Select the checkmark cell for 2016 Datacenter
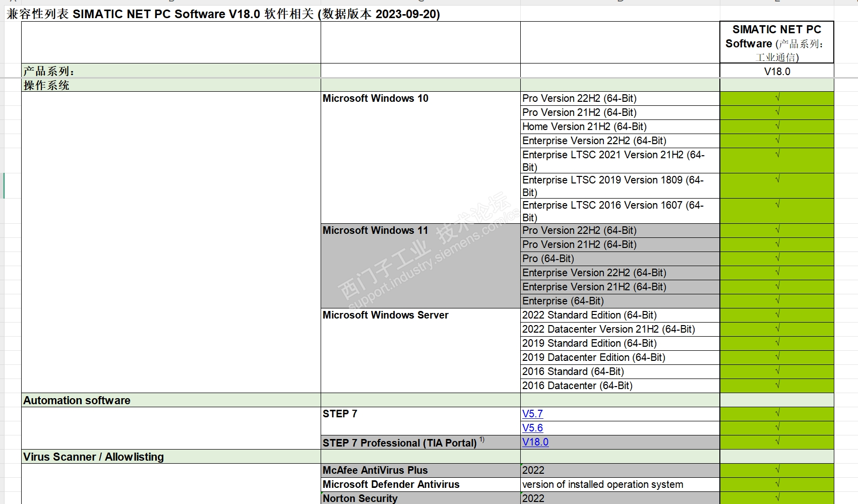The height and width of the screenshot is (504, 858). 777,386
